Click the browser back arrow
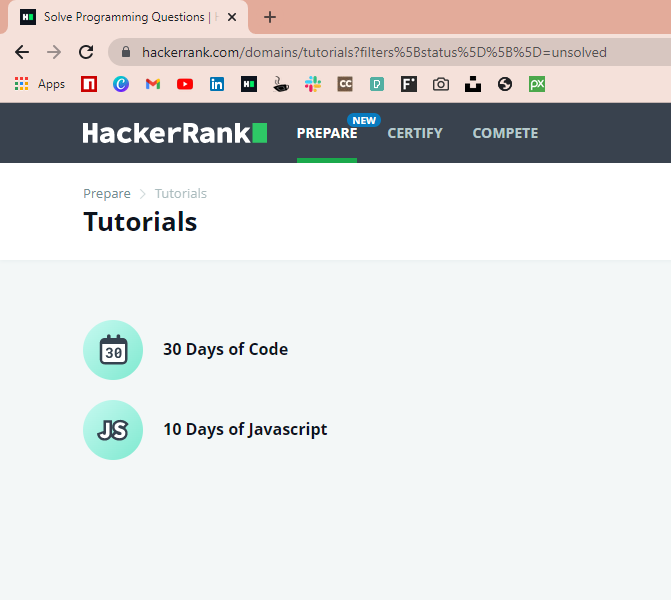 22,52
